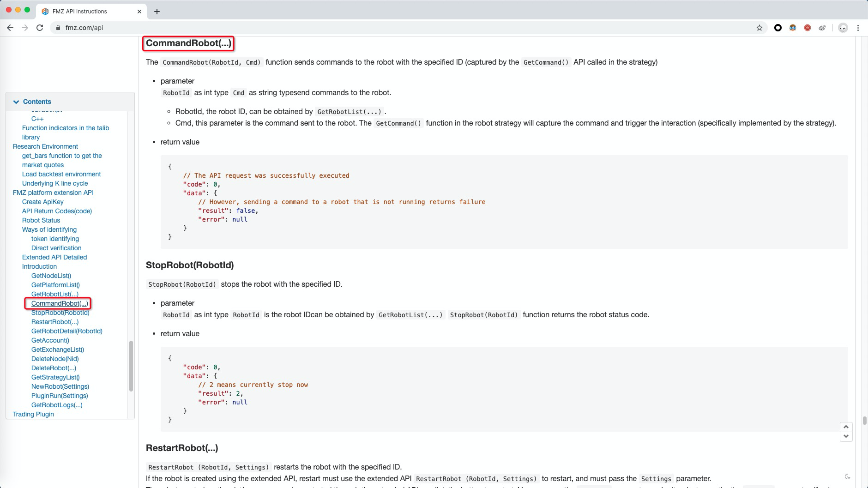Click the address bar showing fmz.com/api
The width and height of the screenshot is (868, 488).
pyautogui.click(x=84, y=28)
